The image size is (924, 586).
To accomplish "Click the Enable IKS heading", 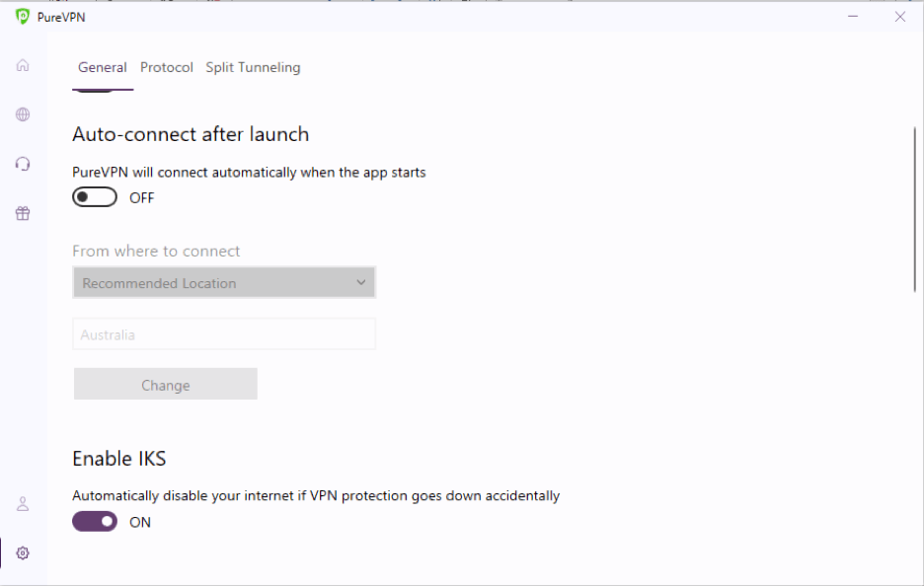I will point(119,458).
